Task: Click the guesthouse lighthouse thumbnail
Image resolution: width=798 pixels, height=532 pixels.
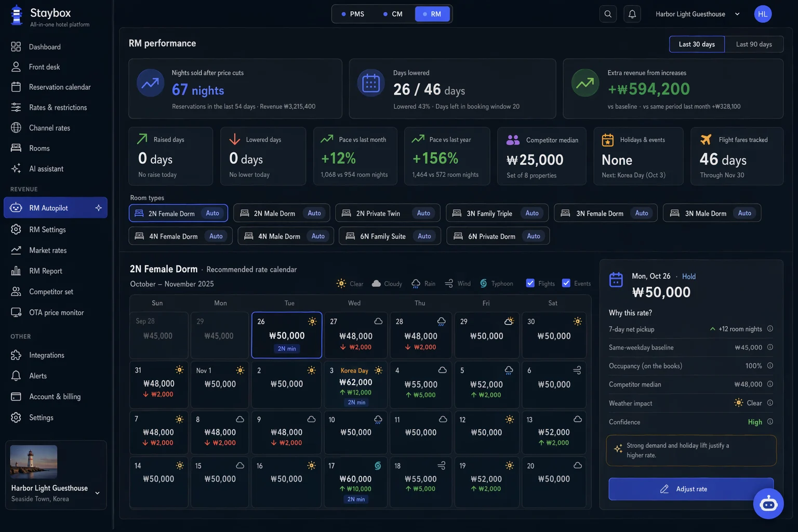Action: click(34, 462)
